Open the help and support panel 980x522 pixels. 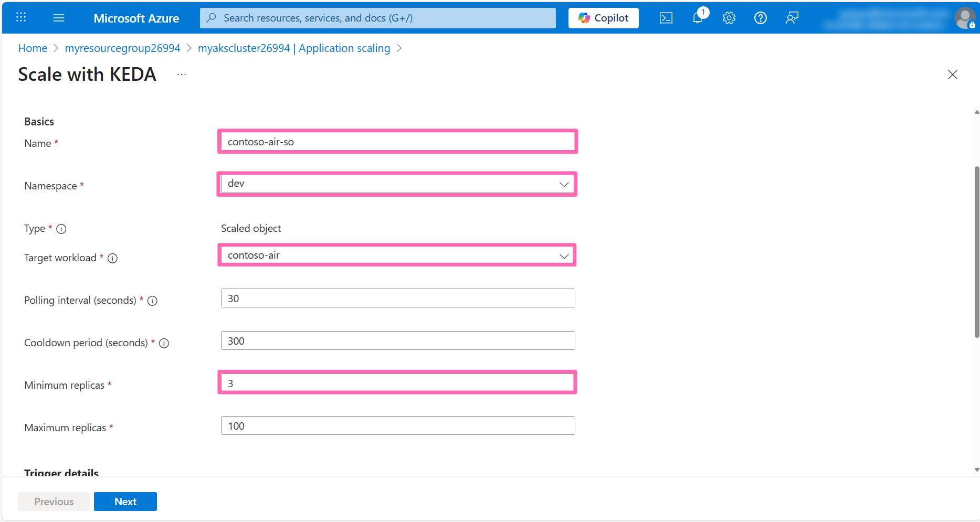[x=760, y=17]
